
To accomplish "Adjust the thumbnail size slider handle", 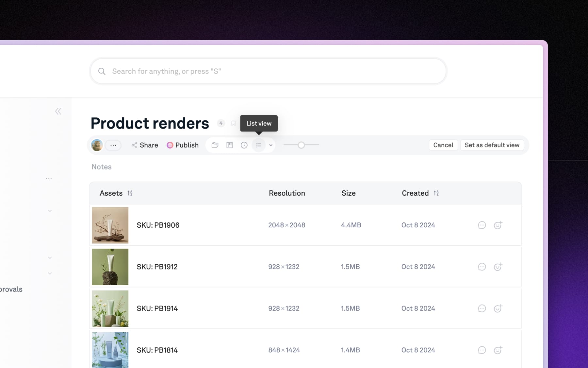I will coord(301,145).
